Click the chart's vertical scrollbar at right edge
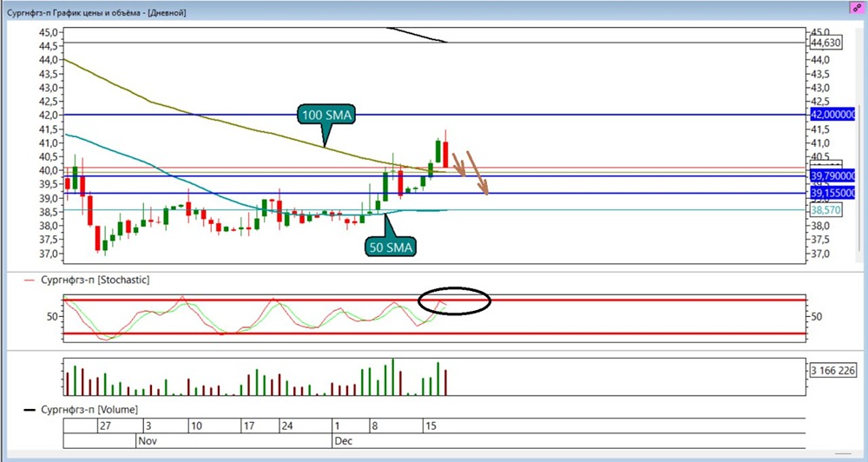 coord(858,177)
